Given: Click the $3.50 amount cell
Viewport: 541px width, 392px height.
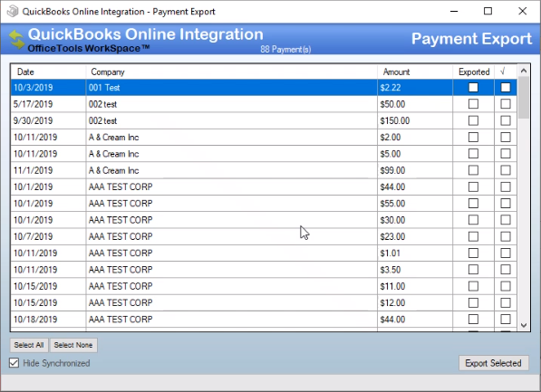Looking at the screenshot, I should (x=415, y=270).
